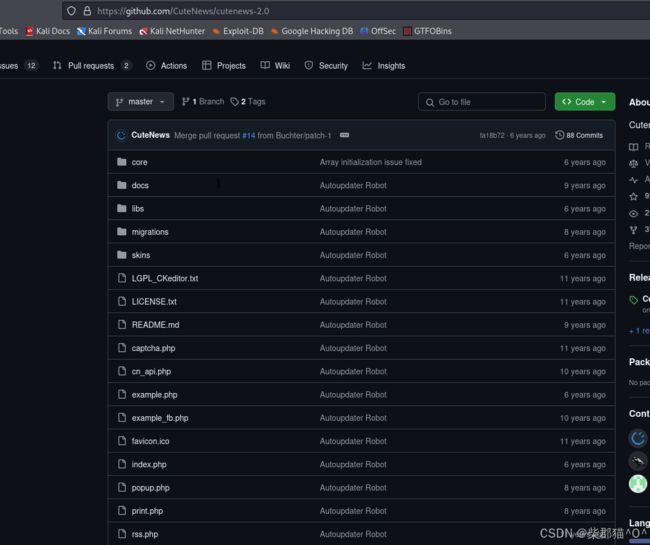Click the browser address bar URL
The image size is (650, 545).
coord(183,11)
